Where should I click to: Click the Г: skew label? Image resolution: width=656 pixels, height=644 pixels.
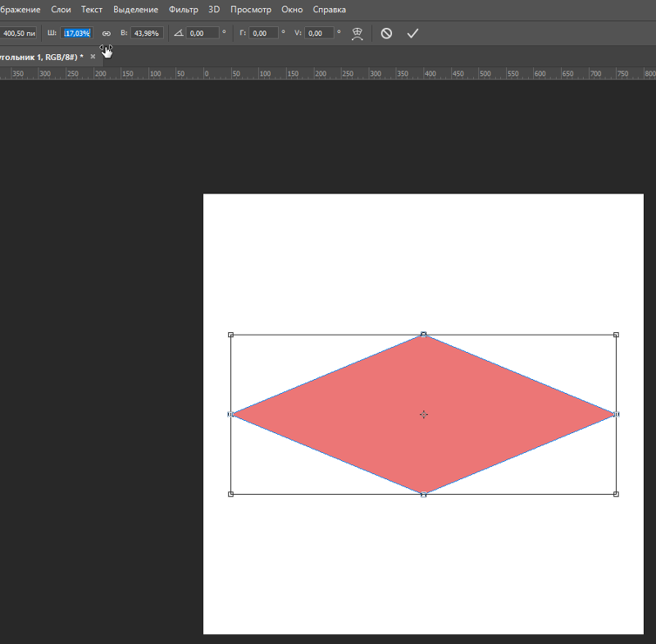(243, 33)
